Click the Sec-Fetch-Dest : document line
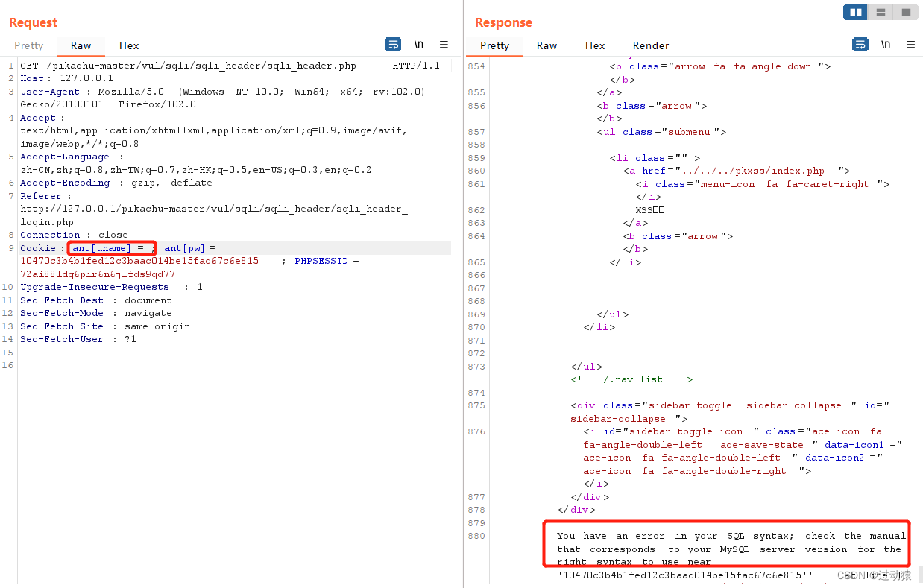The height and width of the screenshot is (588, 923). tap(95, 300)
